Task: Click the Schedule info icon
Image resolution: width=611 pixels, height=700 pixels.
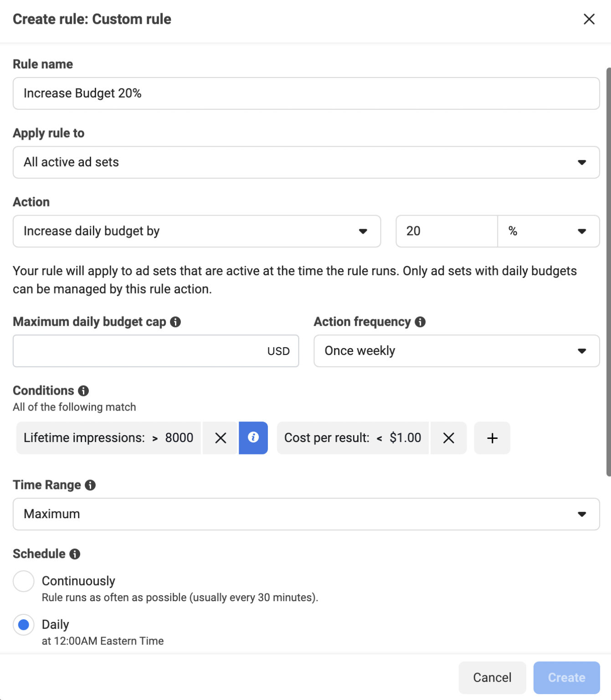Action: 75,554
